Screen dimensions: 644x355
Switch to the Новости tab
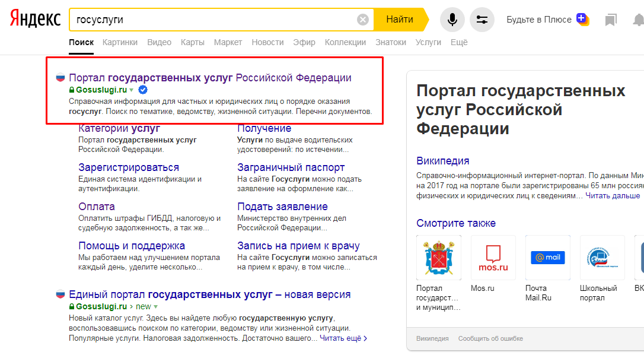(267, 42)
